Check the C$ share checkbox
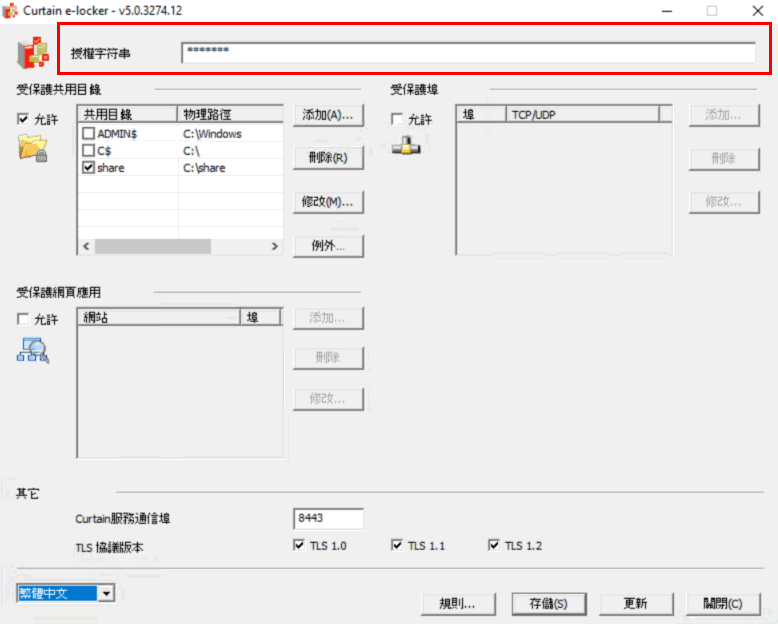778x624 pixels. tap(88, 150)
